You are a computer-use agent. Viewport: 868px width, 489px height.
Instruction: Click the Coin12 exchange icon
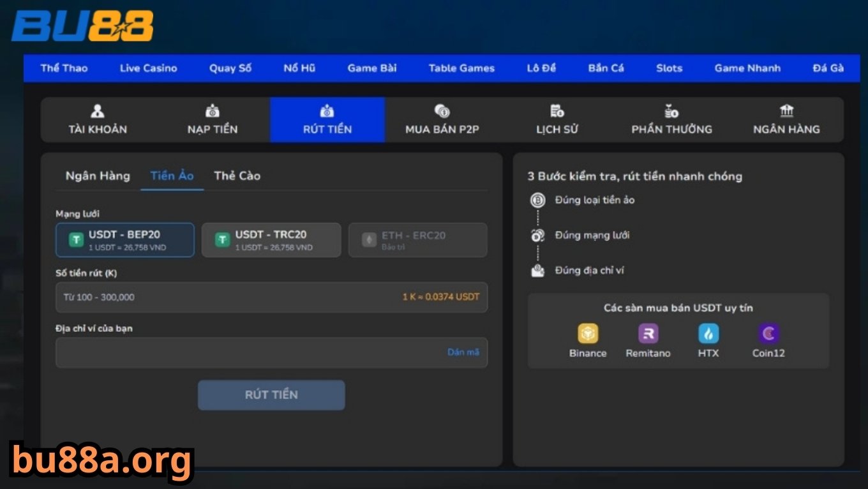point(768,334)
